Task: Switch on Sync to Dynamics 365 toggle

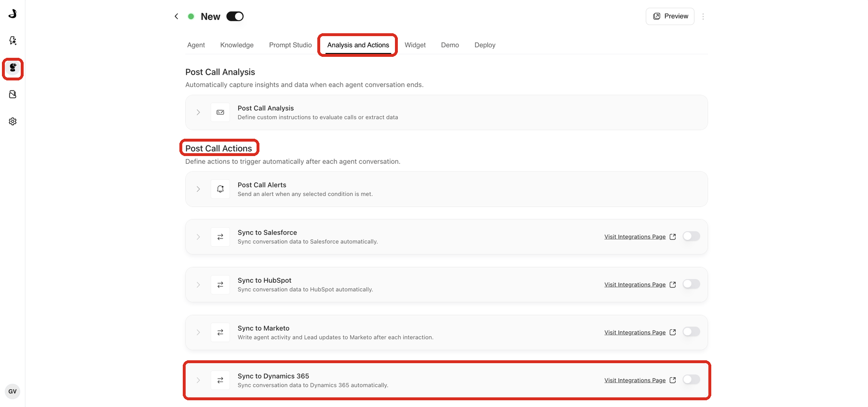Action: click(691, 380)
